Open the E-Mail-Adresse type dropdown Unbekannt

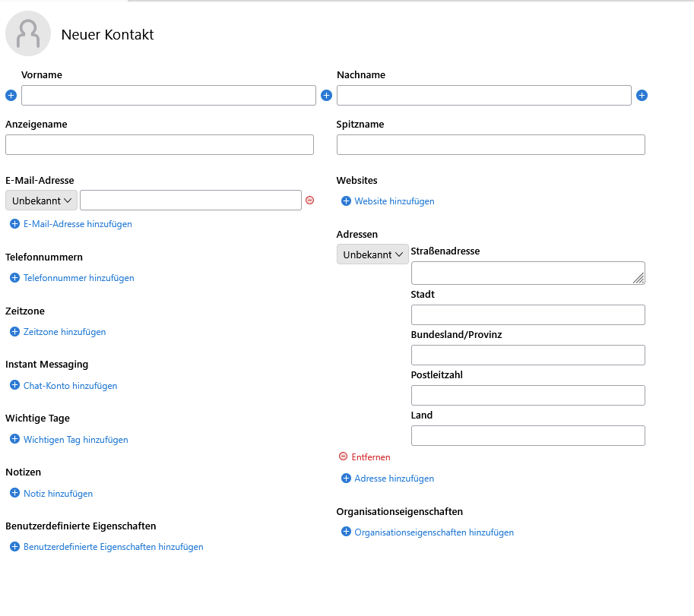[41, 201]
